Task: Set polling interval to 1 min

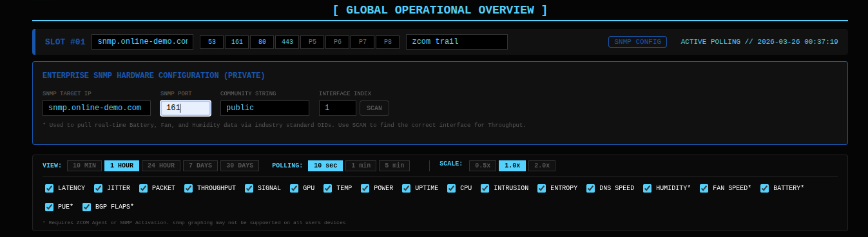Action: pyautogui.click(x=361, y=166)
